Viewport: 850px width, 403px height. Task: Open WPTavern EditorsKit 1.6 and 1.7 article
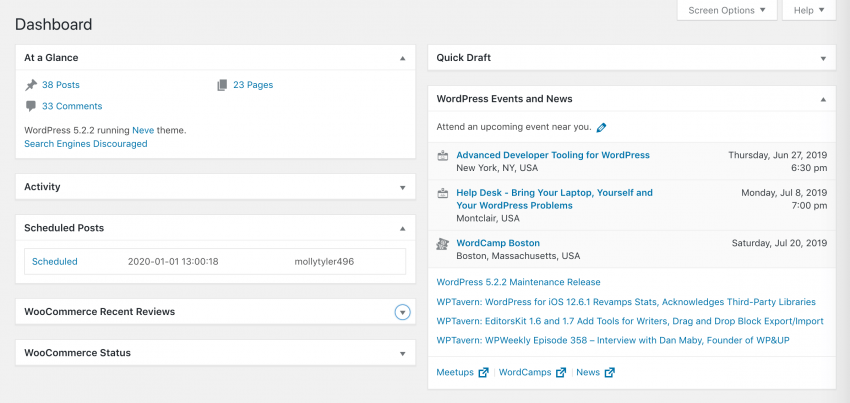click(630, 321)
